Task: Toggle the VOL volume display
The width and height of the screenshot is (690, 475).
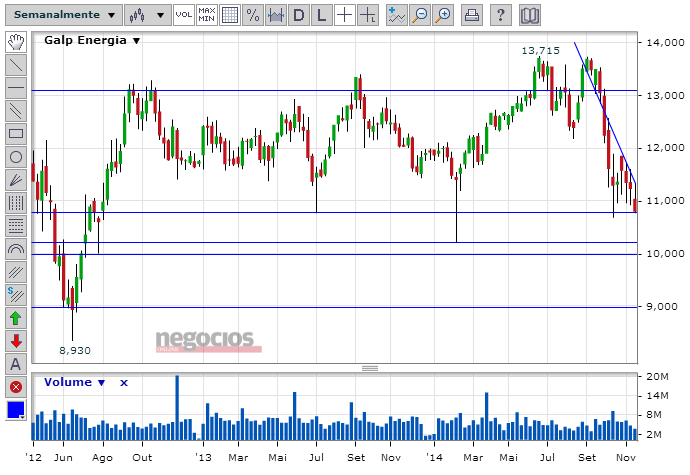Action: [x=184, y=15]
